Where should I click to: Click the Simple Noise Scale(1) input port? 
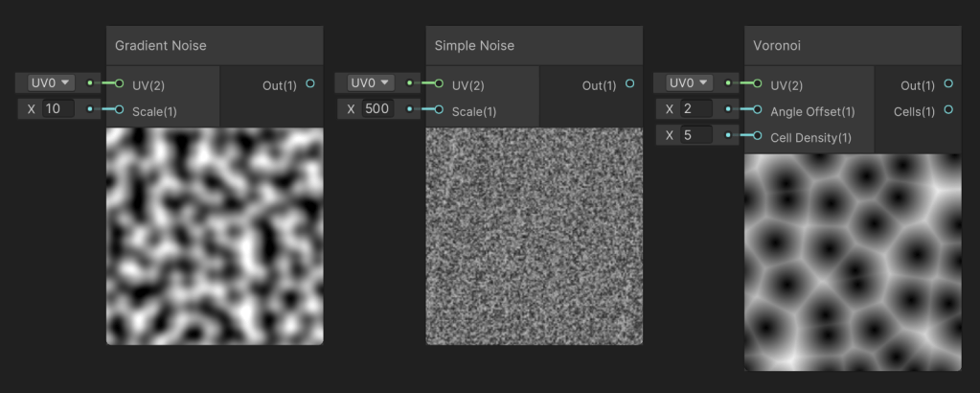[439, 110]
